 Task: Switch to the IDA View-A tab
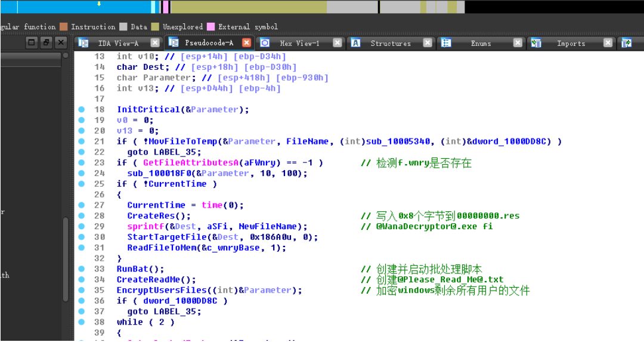tap(118, 43)
